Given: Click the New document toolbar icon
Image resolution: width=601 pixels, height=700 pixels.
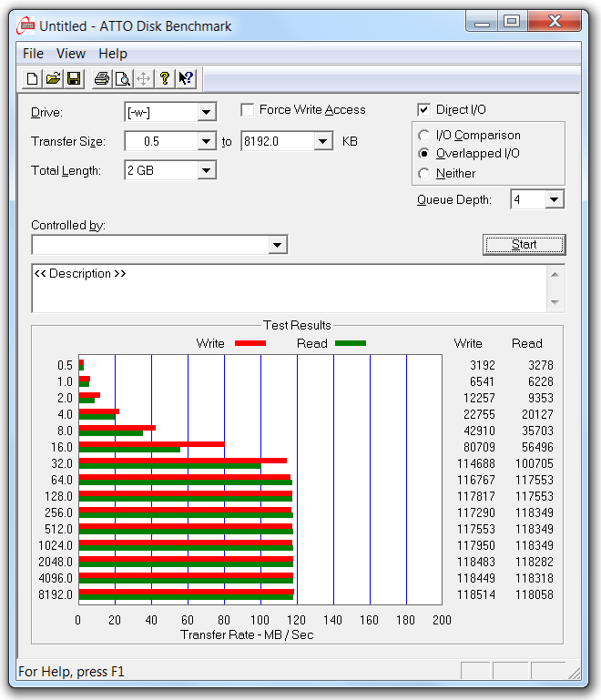Looking at the screenshot, I should tap(32, 78).
